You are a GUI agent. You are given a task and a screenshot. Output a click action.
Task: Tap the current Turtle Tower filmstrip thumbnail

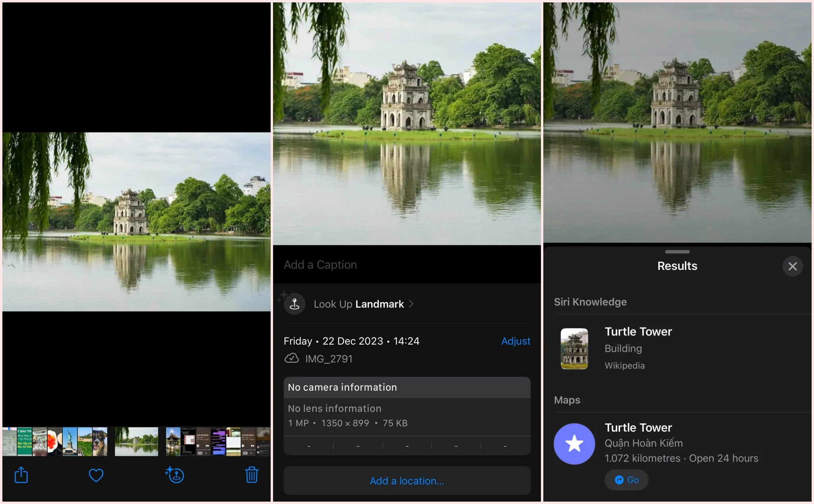tap(136, 442)
